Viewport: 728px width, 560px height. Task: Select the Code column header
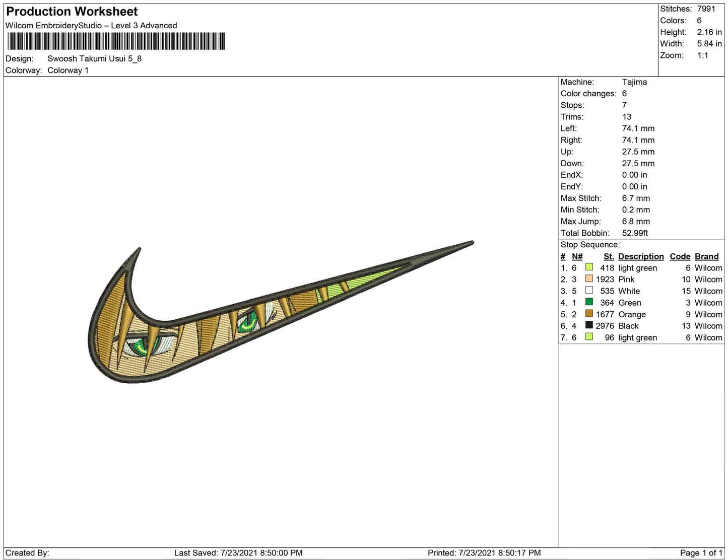click(x=680, y=256)
